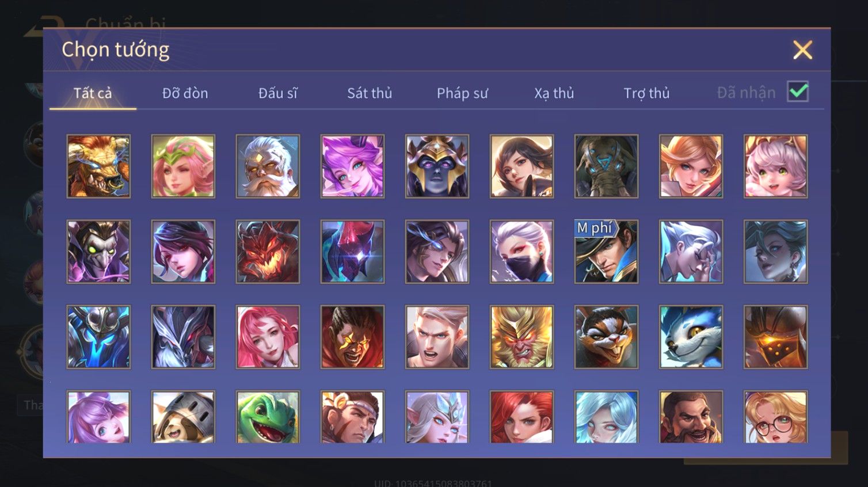The height and width of the screenshot is (487, 868).
Task: Choose the red fire demon hero
Action: [268, 252]
